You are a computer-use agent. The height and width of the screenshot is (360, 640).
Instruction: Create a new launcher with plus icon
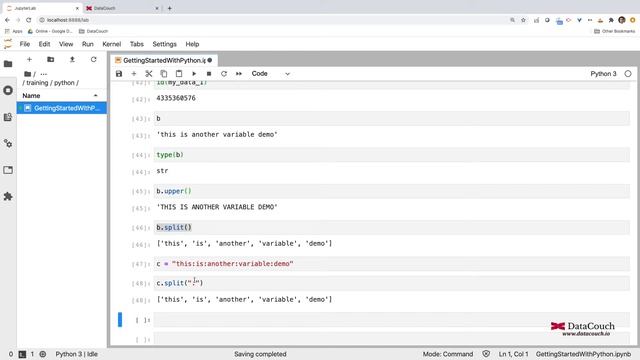29,60
